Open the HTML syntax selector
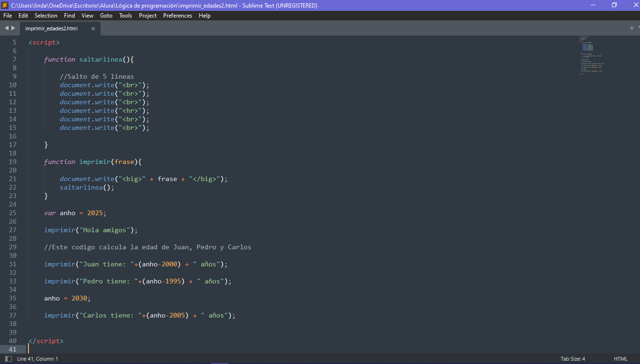Viewport: 640px width, 364px height. click(621, 359)
